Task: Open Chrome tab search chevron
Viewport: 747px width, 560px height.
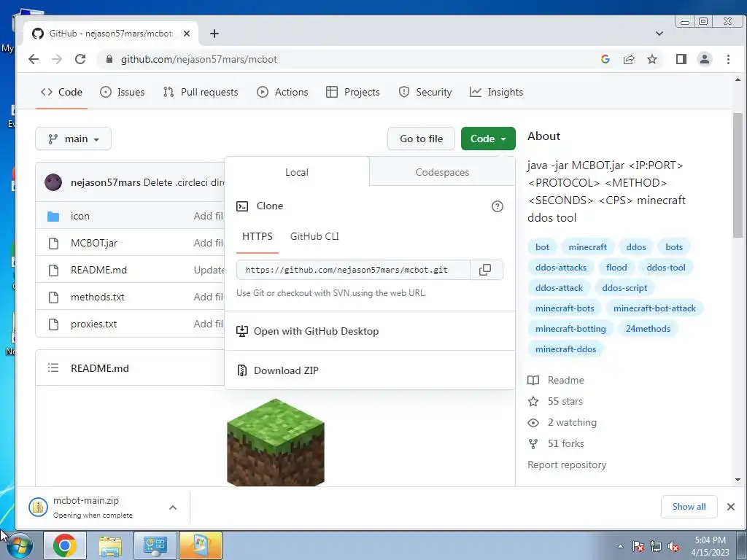Action: [659, 34]
